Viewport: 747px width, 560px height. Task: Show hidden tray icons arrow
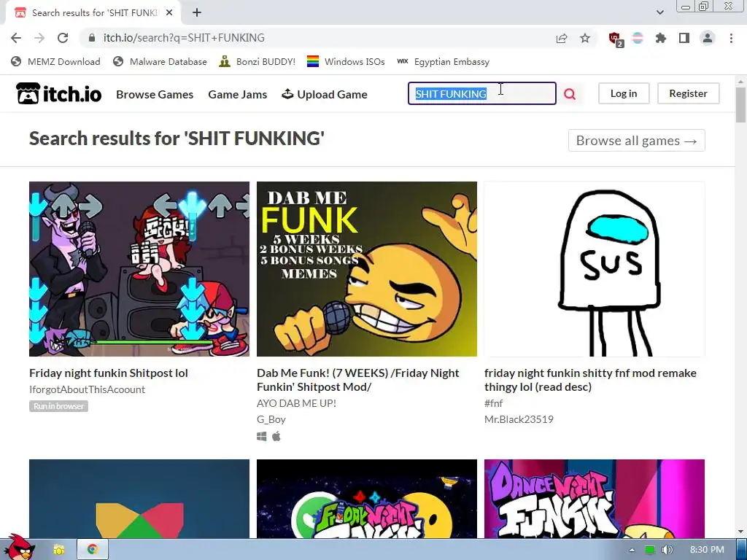point(632,550)
